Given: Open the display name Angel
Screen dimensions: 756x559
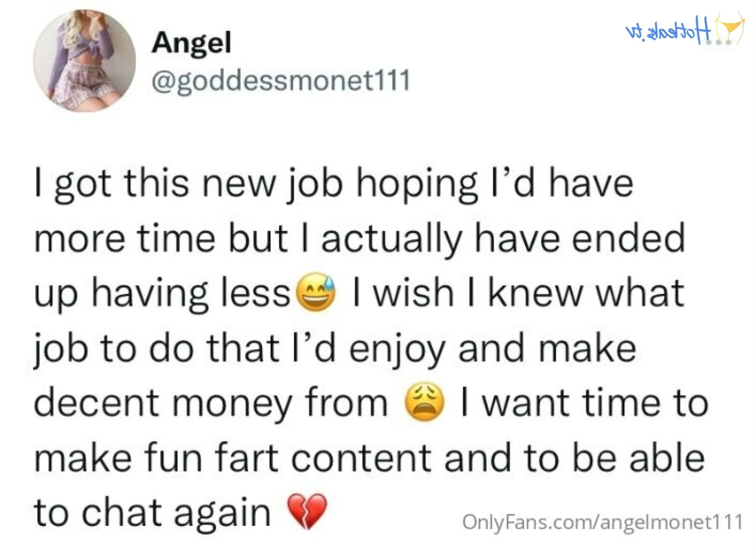Looking at the screenshot, I should 191,43.
